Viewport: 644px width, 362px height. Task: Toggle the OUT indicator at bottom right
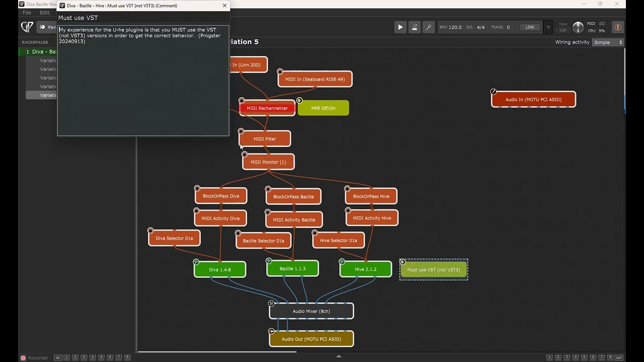(619, 357)
